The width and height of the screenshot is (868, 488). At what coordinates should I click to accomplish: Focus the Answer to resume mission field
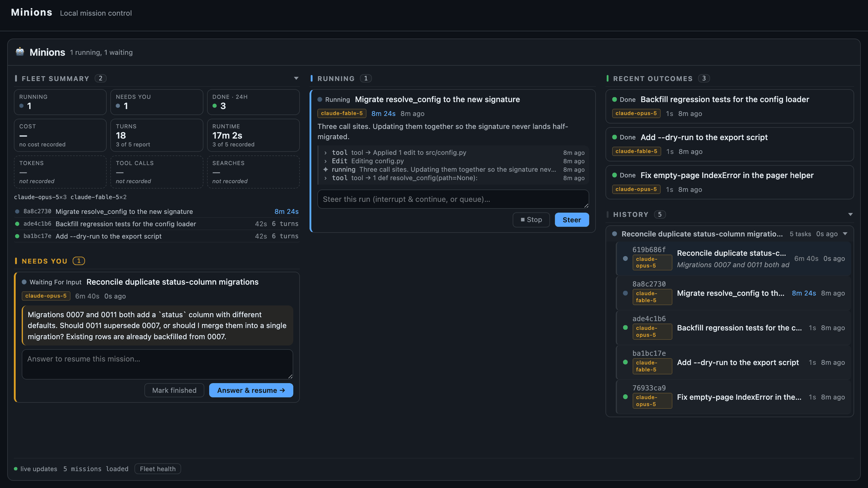coord(158,364)
